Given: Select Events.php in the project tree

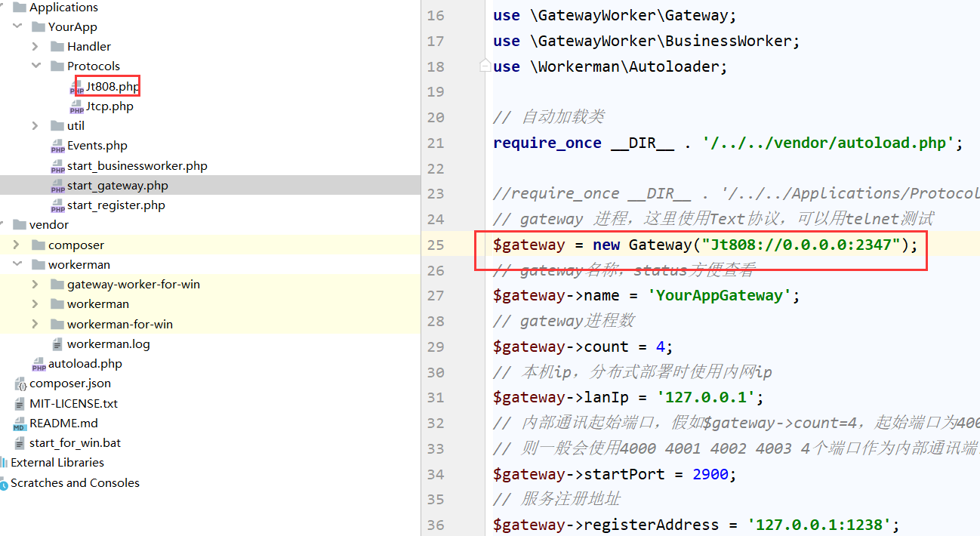Looking at the screenshot, I should point(97,145).
